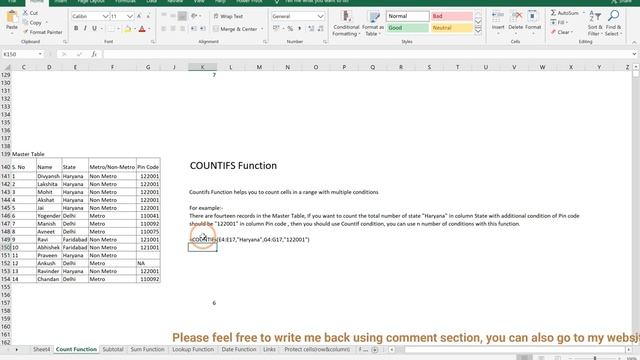Click the Borders icon
The height and width of the screenshot is (360, 640).
tap(111, 29)
